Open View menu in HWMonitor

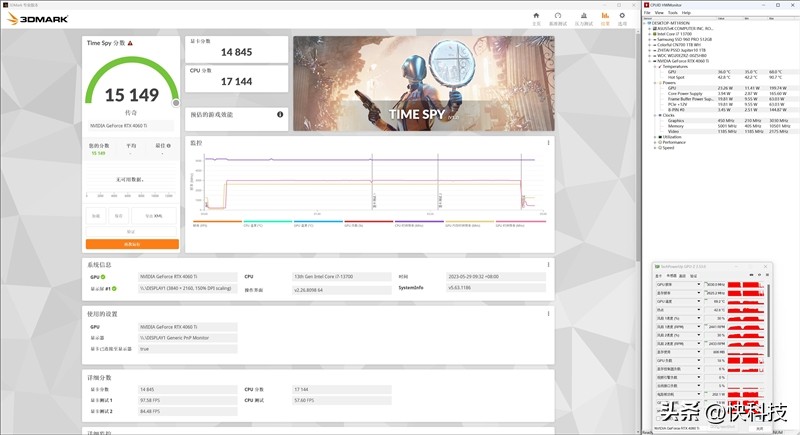[659, 13]
